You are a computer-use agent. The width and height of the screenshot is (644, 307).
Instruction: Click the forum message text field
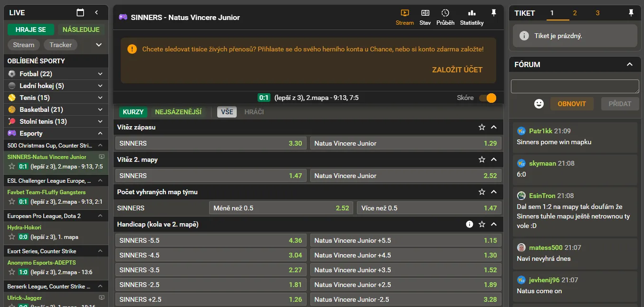(575, 86)
